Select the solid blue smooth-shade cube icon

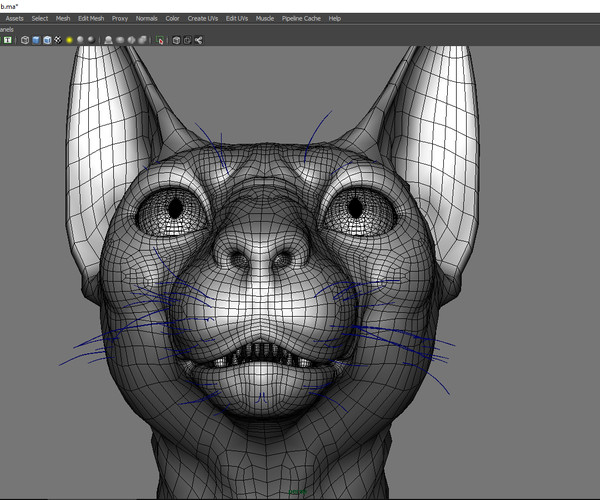[x=35, y=40]
